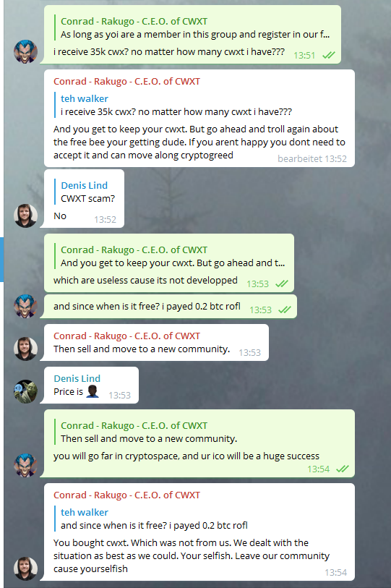Open Conrad's avatar beside 'Your selfish' message

click(25, 568)
